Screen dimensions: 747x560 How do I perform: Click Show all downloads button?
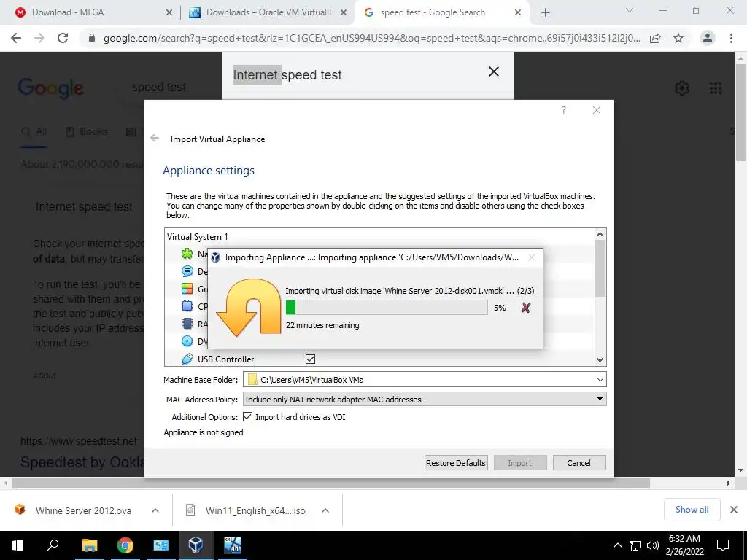pyautogui.click(x=692, y=510)
